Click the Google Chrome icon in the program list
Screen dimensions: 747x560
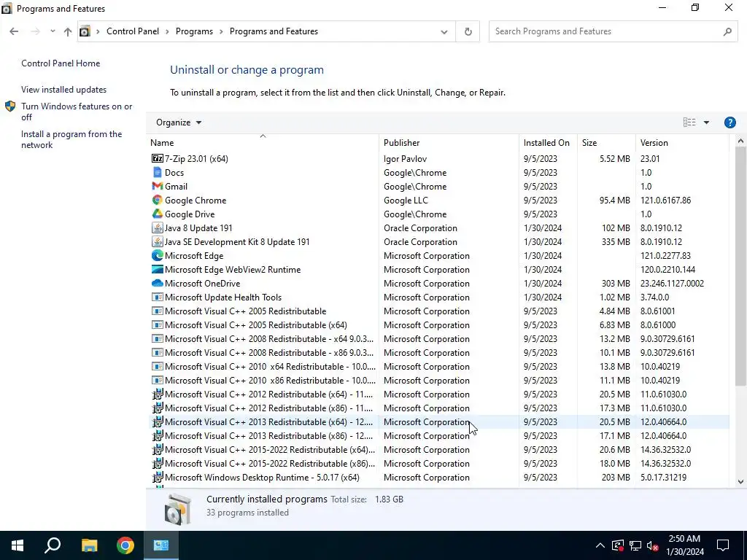pyautogui.click(x=158, y=200)
